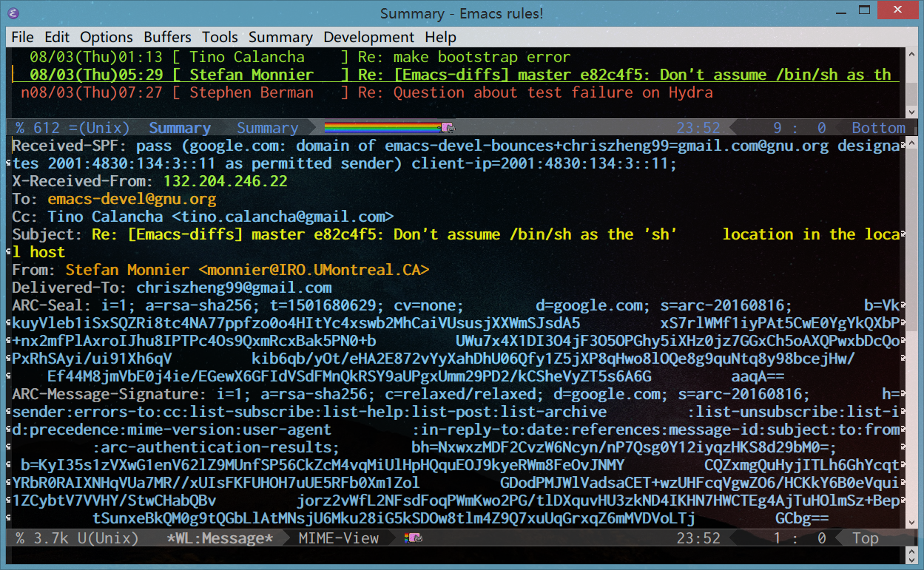
Task: Click the '% 612 =(Unix)' mode line indicator
Action: tap(72, 127)
